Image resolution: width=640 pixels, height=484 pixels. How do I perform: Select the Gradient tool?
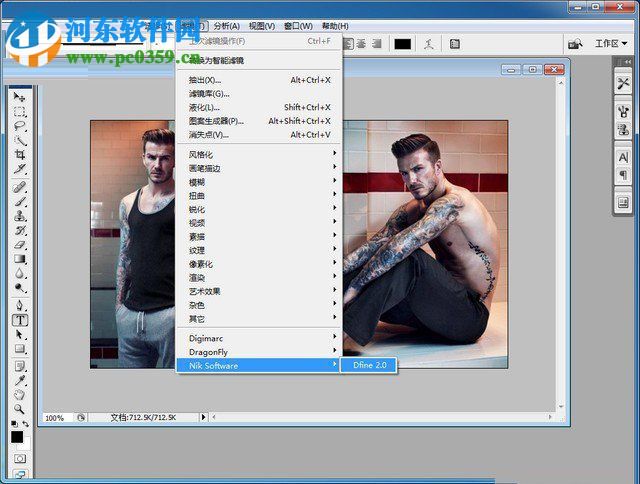(19, 259)
